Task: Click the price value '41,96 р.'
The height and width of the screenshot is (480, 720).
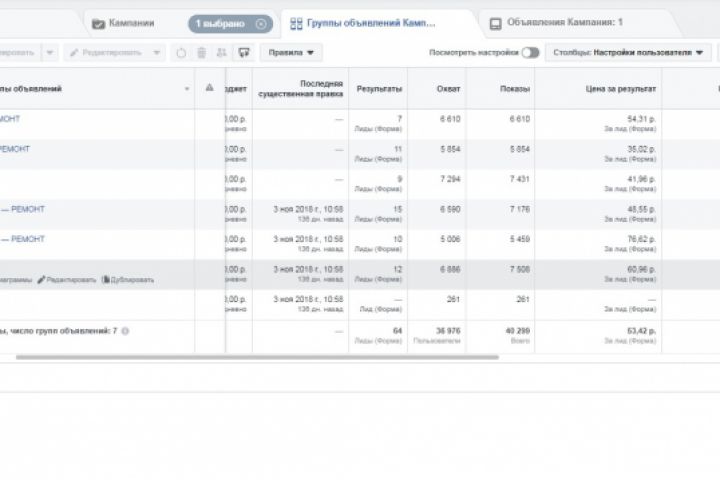Action: (x=641, y=179)
